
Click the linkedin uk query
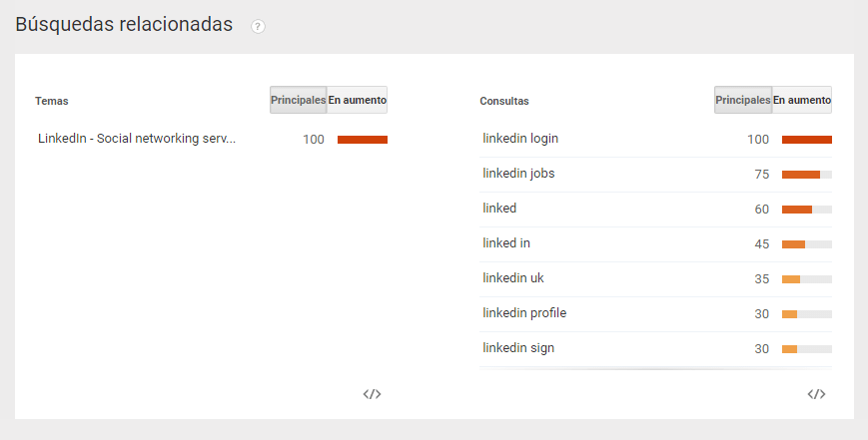coord(513,278)
